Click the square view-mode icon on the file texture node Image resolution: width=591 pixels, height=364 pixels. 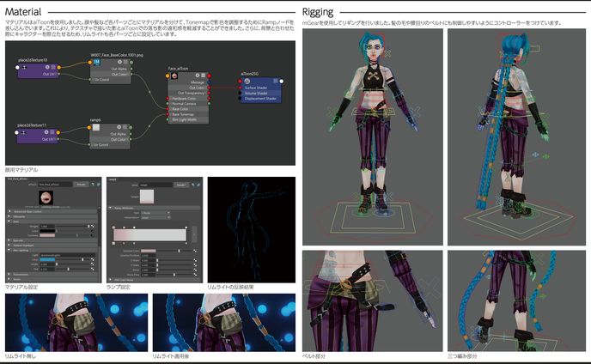coord(125,62)
